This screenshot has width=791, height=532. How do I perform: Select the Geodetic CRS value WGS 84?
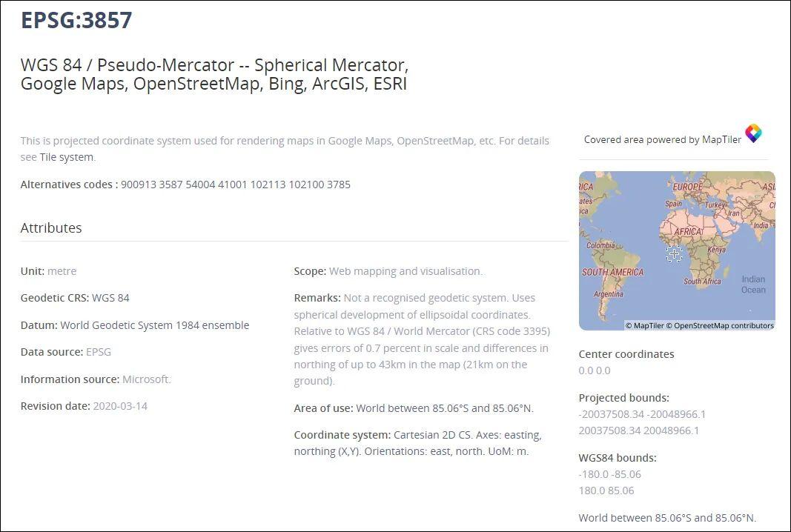[x=110, y=298]
